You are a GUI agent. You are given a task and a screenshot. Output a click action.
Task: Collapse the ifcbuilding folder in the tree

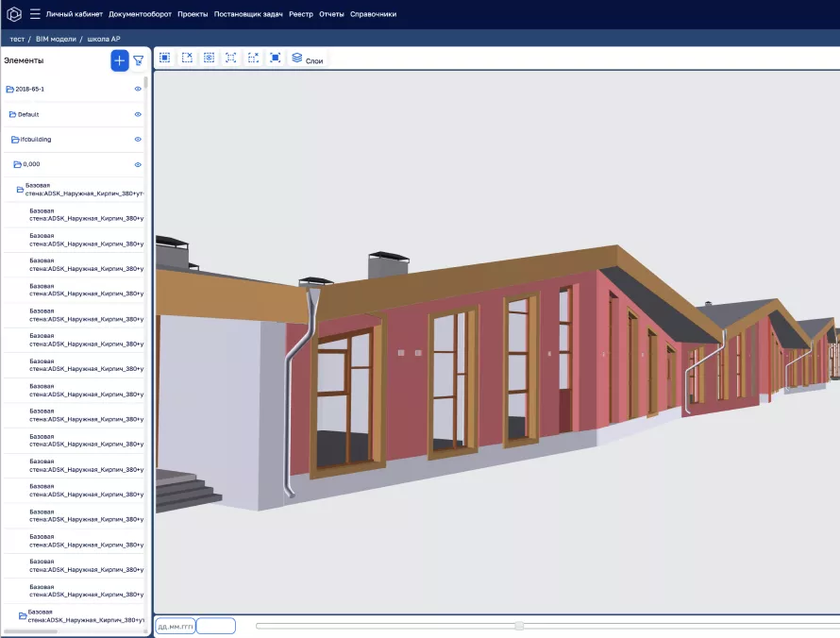[15, 139]
